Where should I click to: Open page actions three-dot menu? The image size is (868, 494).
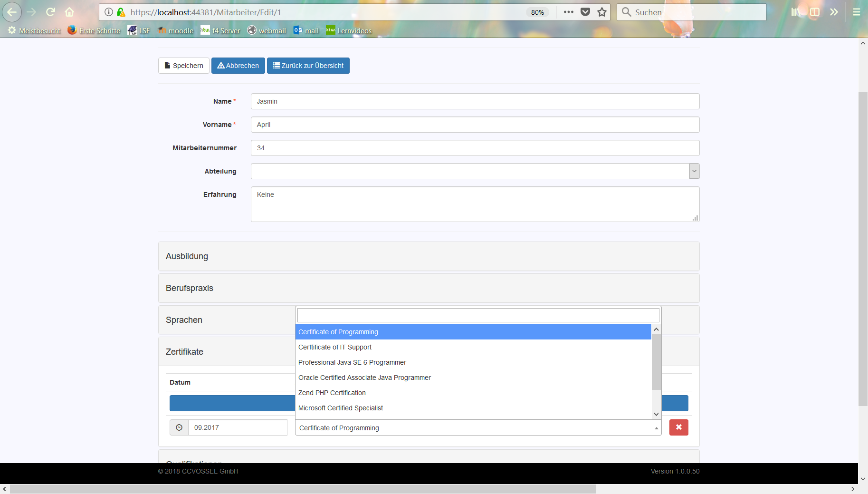tap(568, 12)
